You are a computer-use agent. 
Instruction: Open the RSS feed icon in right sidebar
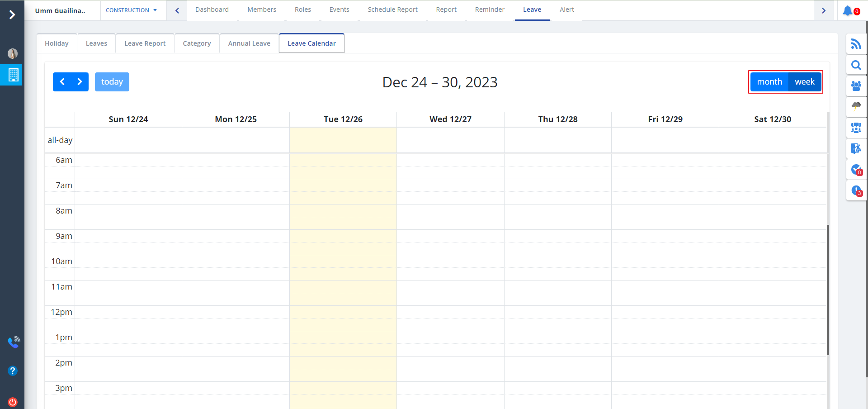pyautogui.click(x=856, y=44)
